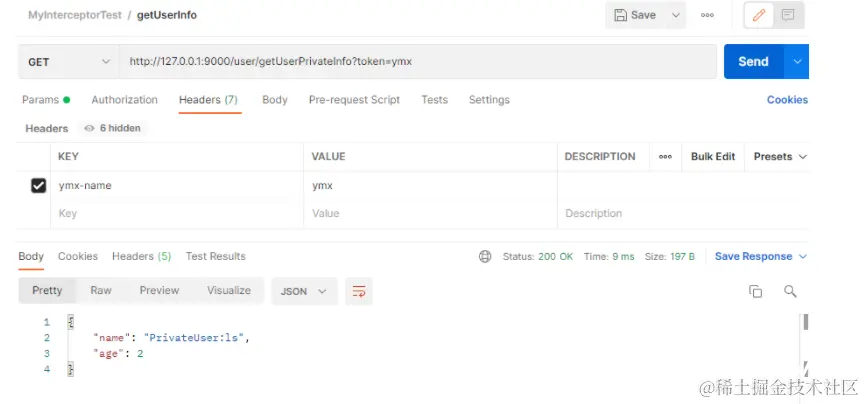Open the request Body tab
Screen dimensions: 865x404
275,100
